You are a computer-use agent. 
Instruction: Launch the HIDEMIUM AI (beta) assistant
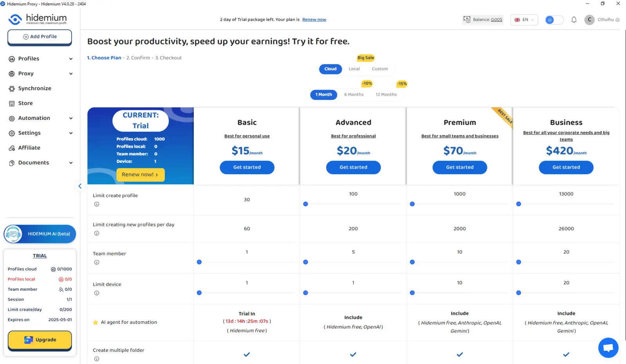coord(40,234)
